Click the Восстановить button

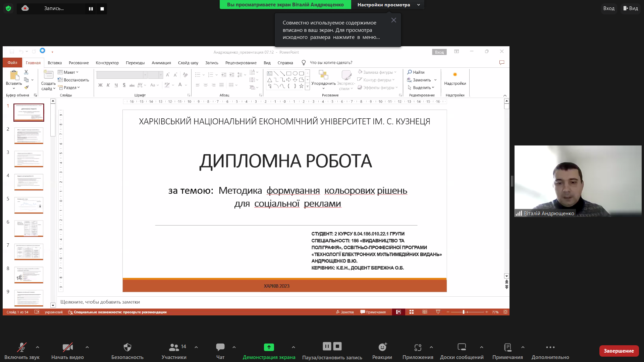coord(73,80)
